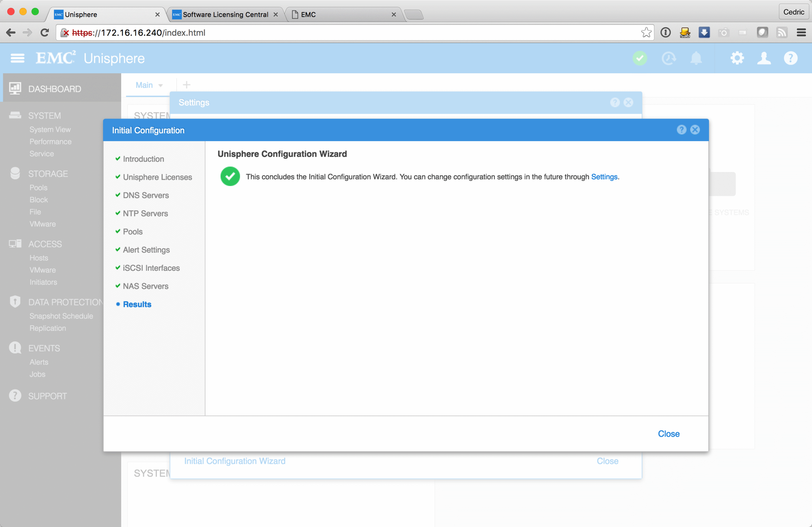This screenshot has height=527, width=812.
Task: Expand the Main tab dropdown arrow
Action: pyautogui.click(x=161, y=85)
